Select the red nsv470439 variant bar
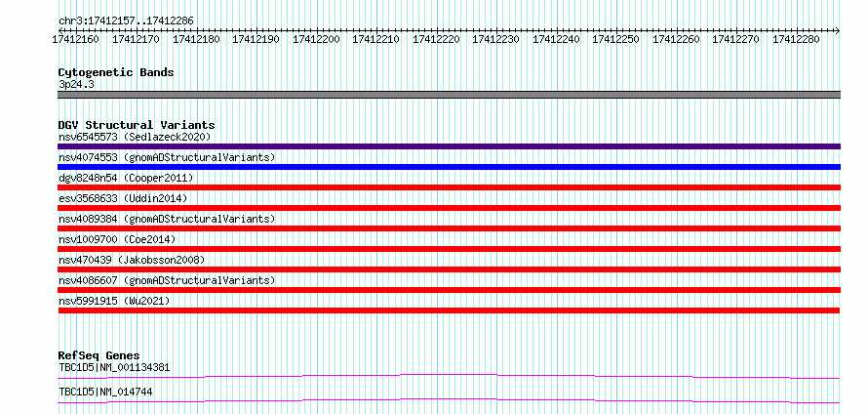868x414 pixels. 449,269
